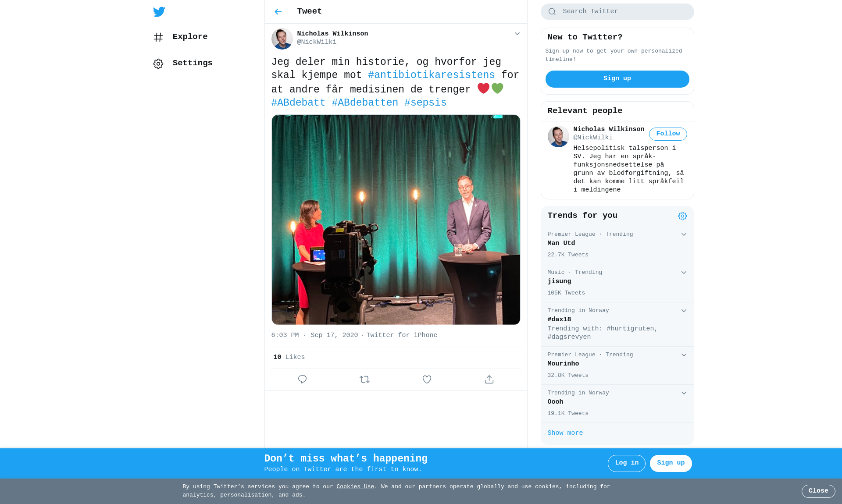
Task: Open the tweet's studio photo
Action: coord(396,220)
